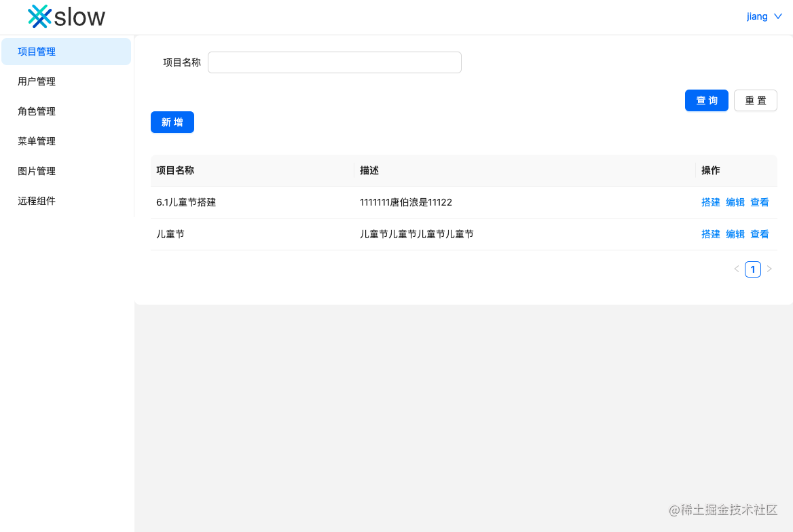Focus the 项目名称 search input field
Screen dimensions: 793x532
coord(334,62)
